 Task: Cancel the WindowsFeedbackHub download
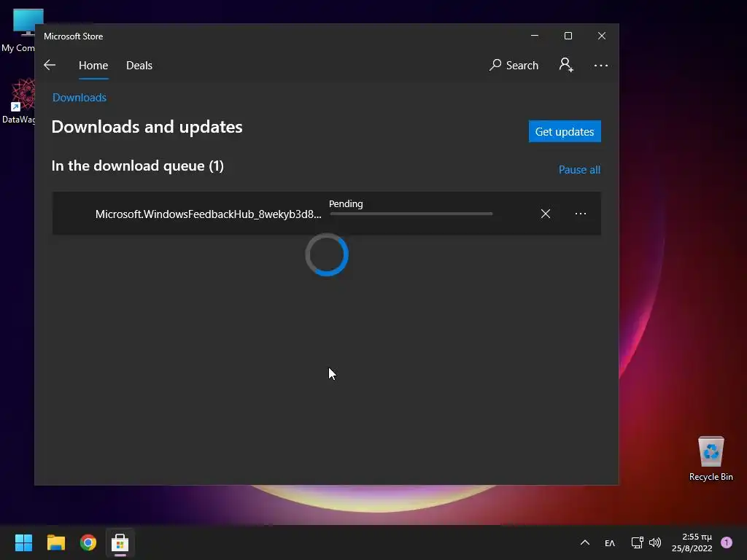pos(546,214)
